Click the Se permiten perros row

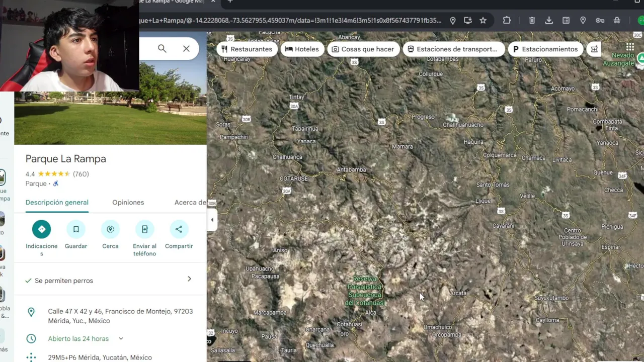click(x=110, y=281)
